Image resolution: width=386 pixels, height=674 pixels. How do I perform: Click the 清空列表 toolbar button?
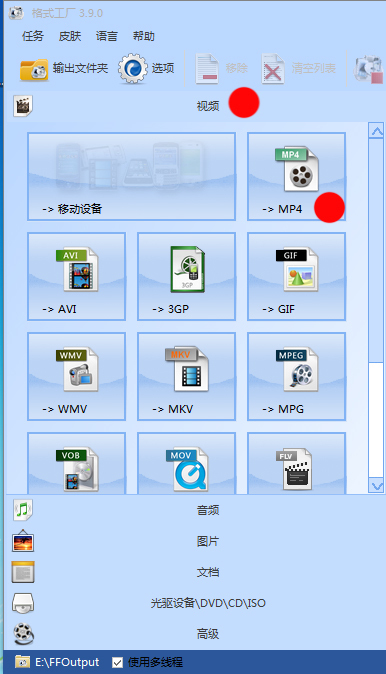[x=298, y=68]
